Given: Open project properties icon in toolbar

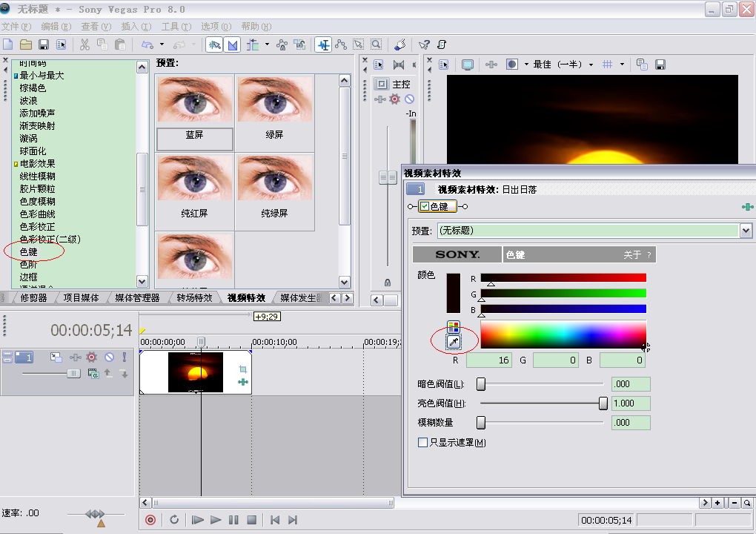Looking at the screenshot, I should click(x=61, y=44).
